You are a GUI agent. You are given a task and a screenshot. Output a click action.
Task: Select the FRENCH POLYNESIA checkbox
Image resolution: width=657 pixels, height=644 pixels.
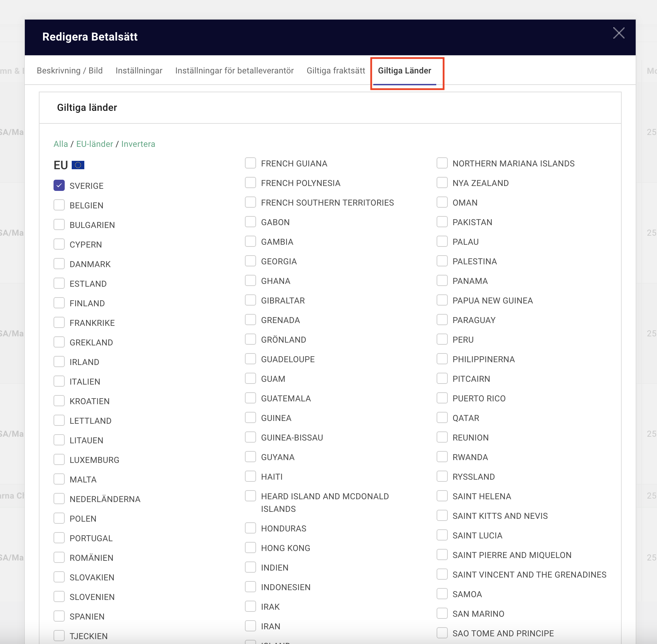250,183
